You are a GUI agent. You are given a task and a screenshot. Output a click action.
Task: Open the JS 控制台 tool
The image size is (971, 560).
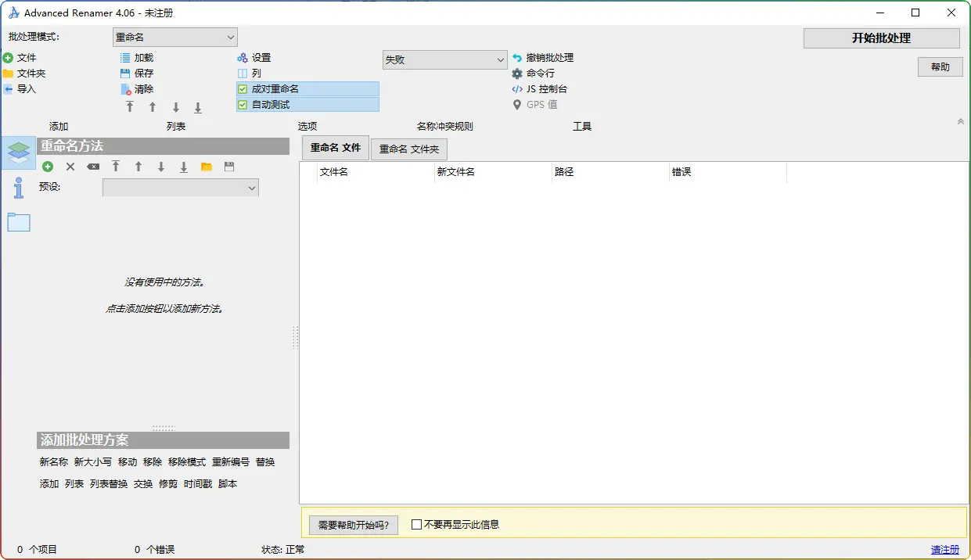tap(540, 89)
